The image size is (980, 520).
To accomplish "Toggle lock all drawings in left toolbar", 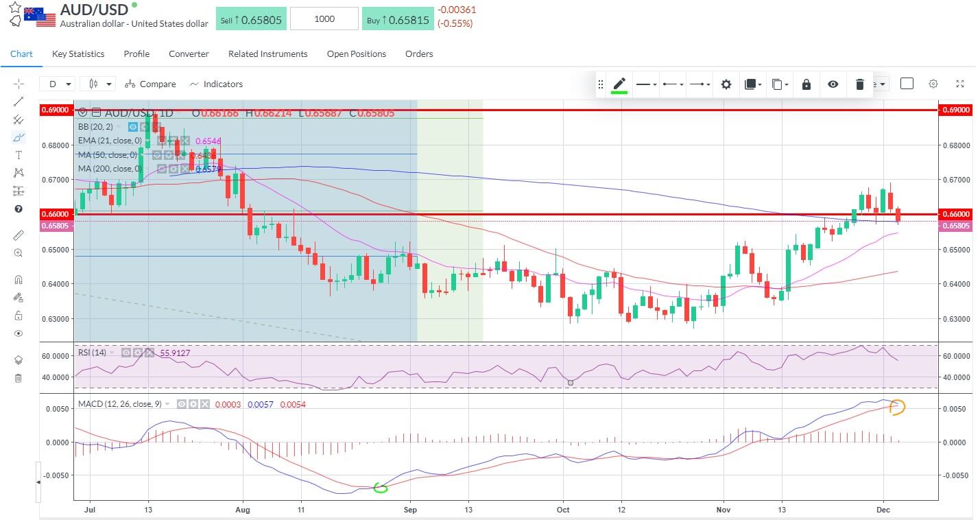I will 19,315.
